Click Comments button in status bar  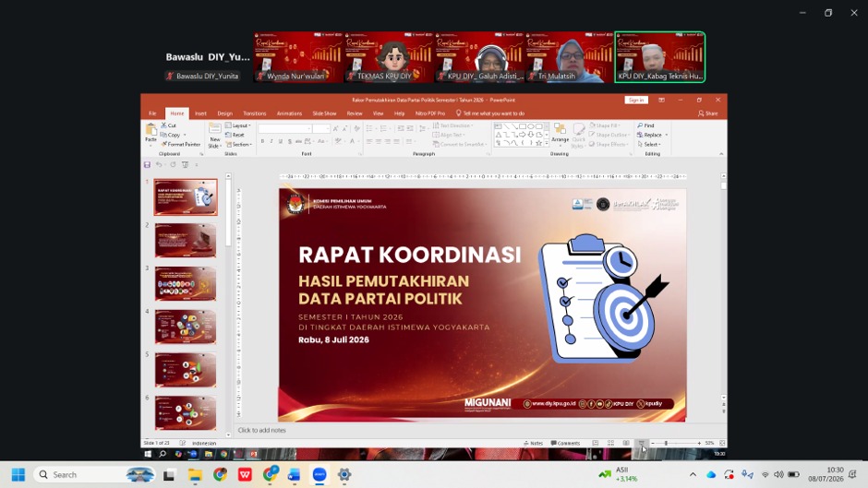point(565,443)
